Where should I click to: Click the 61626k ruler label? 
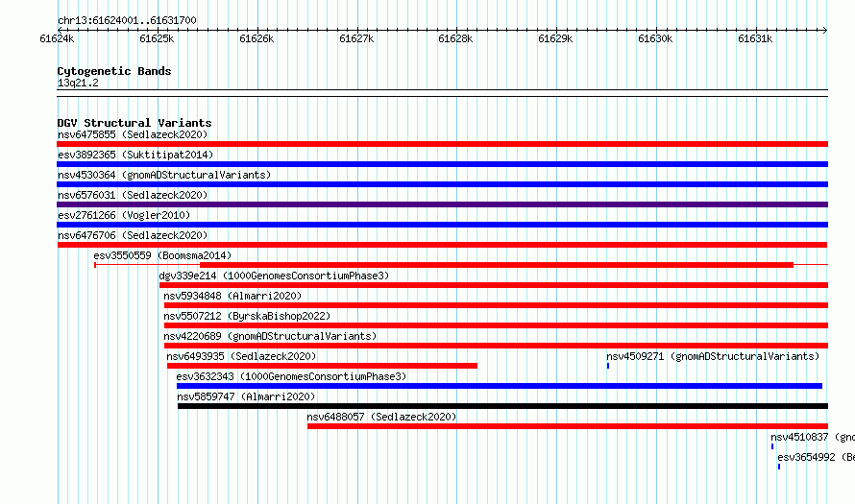tap(256, 38)
